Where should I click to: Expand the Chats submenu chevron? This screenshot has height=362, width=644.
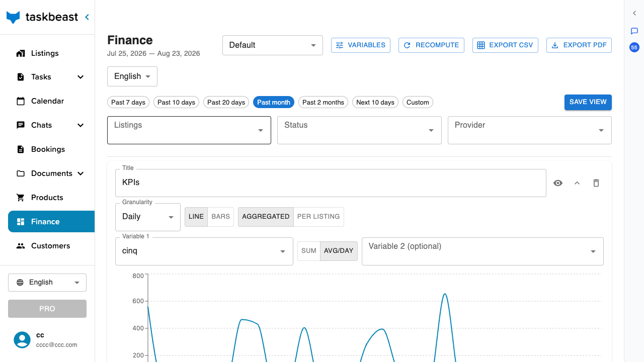80,125
